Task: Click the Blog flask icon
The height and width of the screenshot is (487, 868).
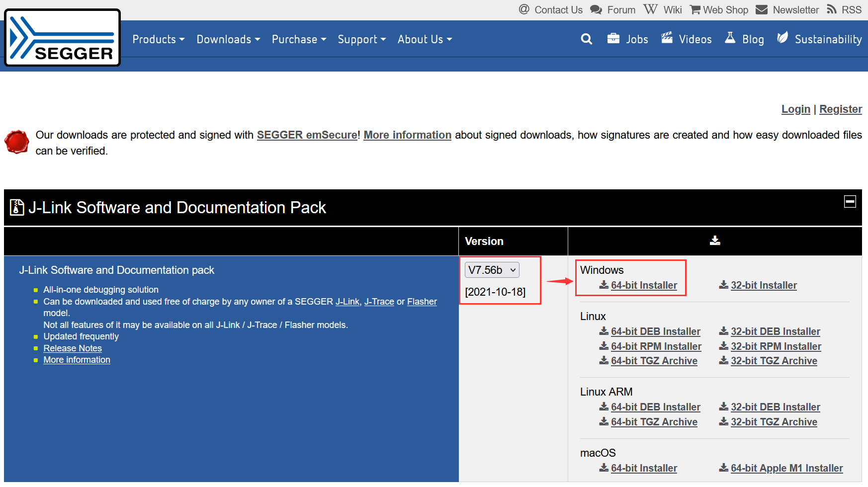Action: [730, 38]
